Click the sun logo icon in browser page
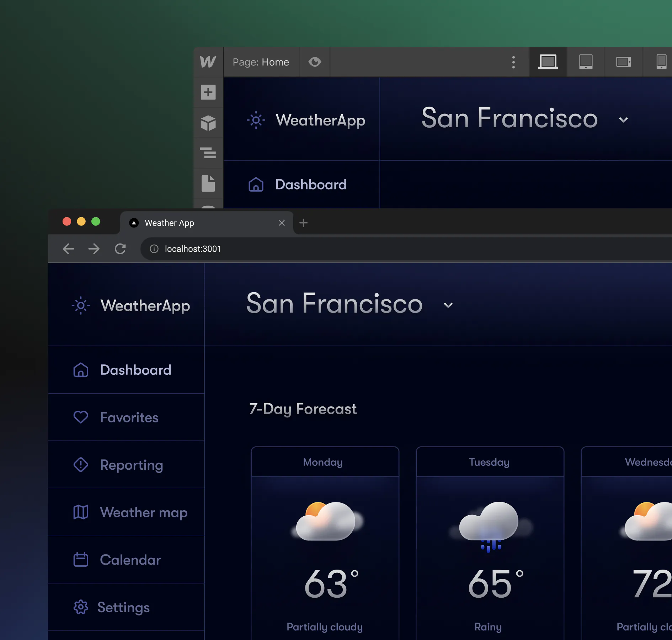Viewport: 672px width, 640px height. coord(81,305)
